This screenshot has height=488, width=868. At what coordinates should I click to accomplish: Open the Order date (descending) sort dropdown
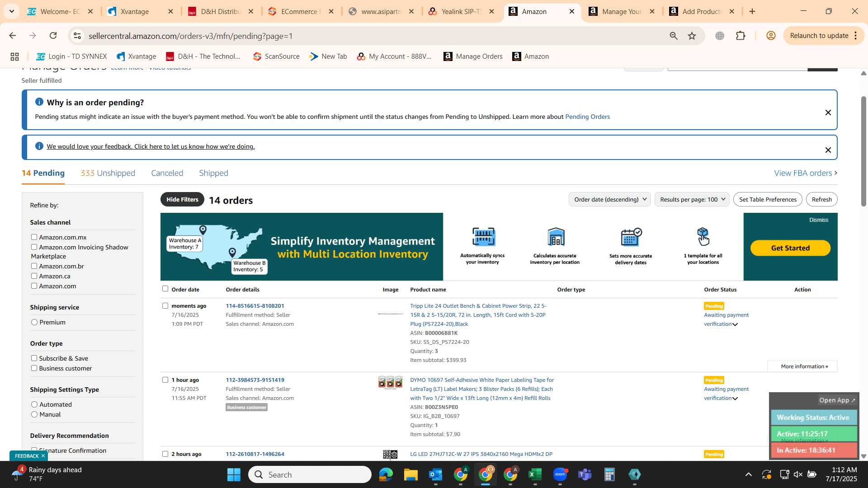(x=609, y=199)
